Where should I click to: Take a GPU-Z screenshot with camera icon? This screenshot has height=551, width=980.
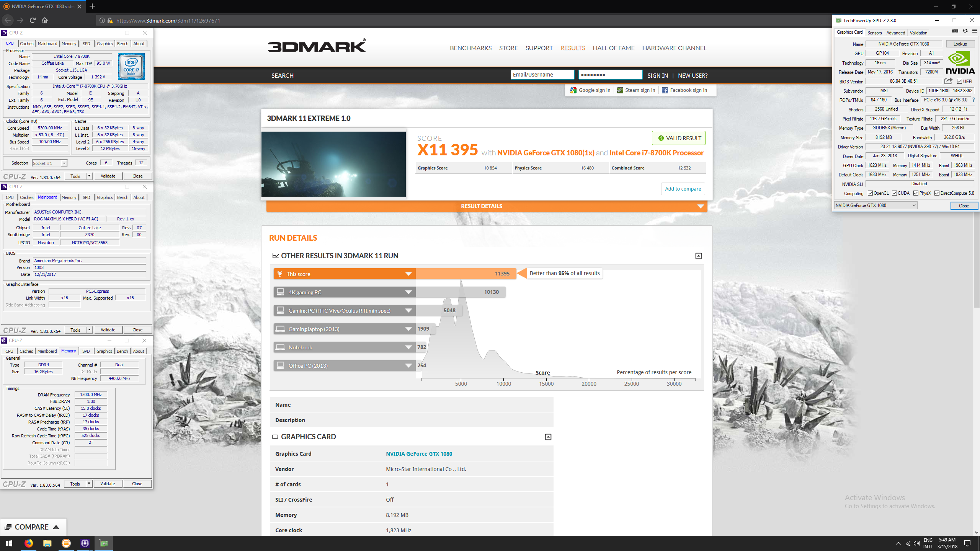click(x=955, y=31)
